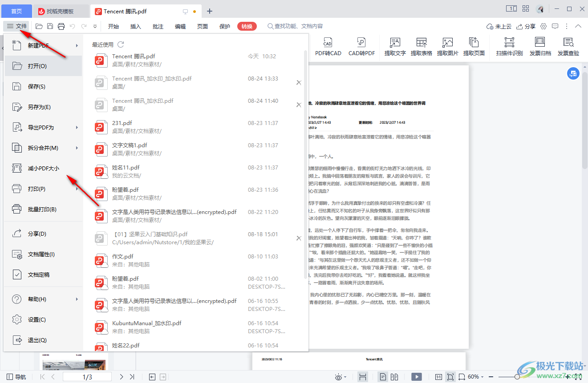This screenshot has height=383, width=588.
Task: Switch to the 保护 ribbon tab
Action: point(225,26)
